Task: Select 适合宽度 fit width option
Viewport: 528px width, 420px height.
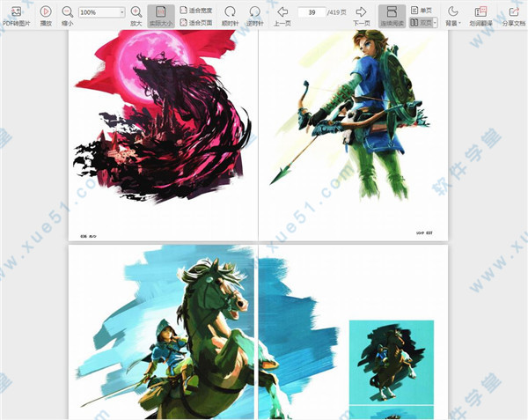Action: pyautogui.click(x=196, y=11)
